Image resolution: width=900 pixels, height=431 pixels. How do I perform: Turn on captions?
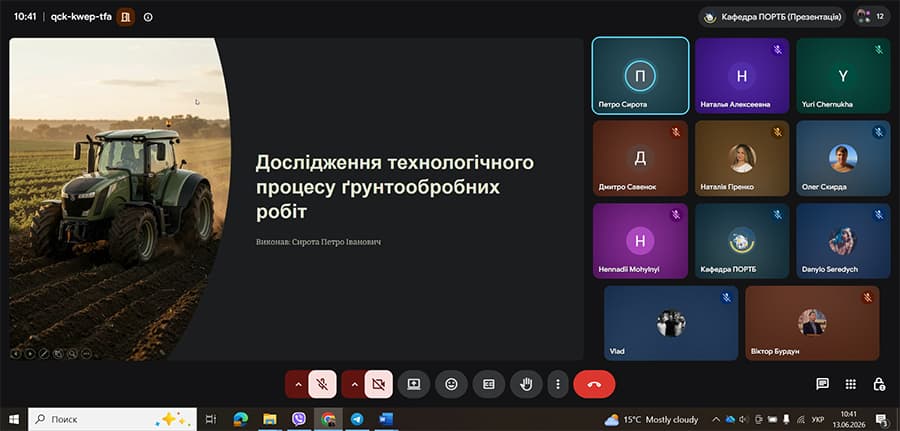[x=488, y=385]
